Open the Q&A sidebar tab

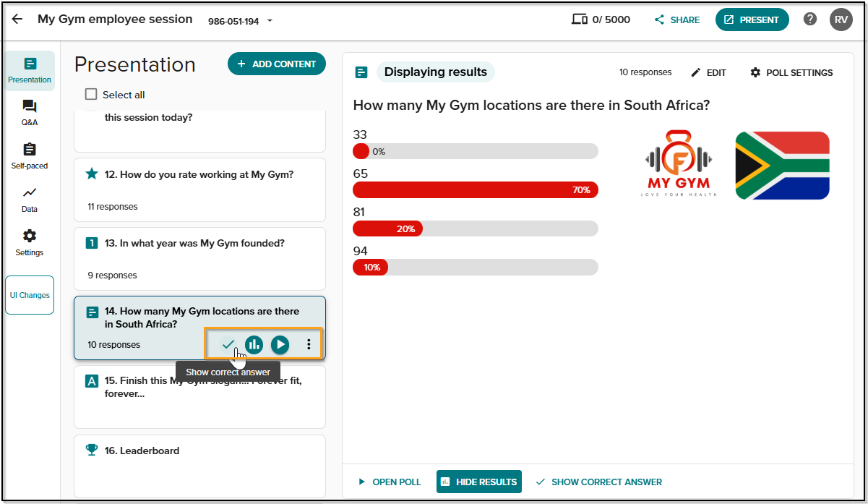[x=30, y=113]
